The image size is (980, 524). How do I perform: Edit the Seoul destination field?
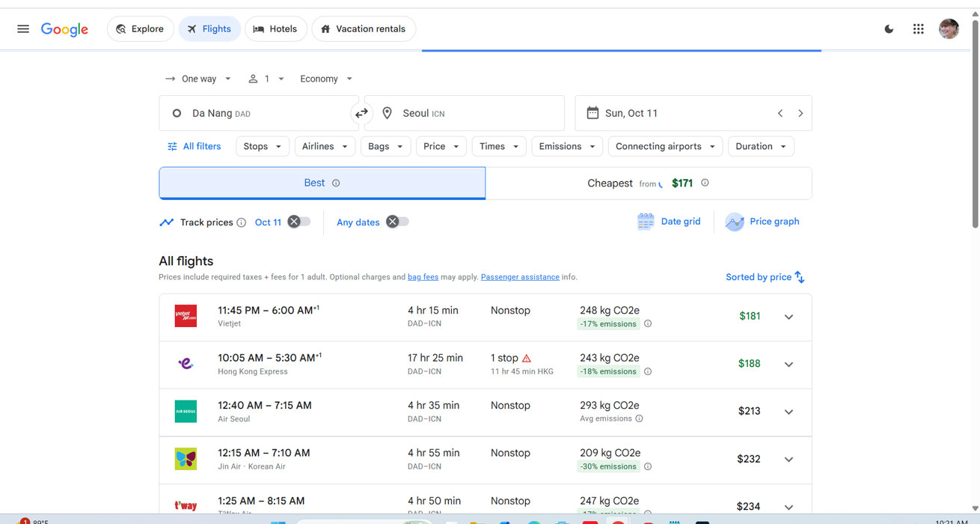point(464,113)
